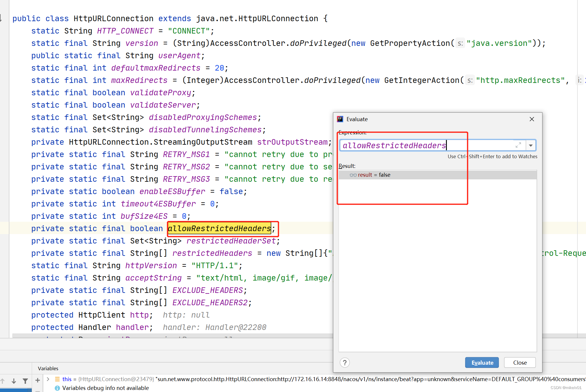The height and width of the screenshot is (392, 586).
Task: Click the RETRY_MSG2 constant
Action: pos(187,167)
